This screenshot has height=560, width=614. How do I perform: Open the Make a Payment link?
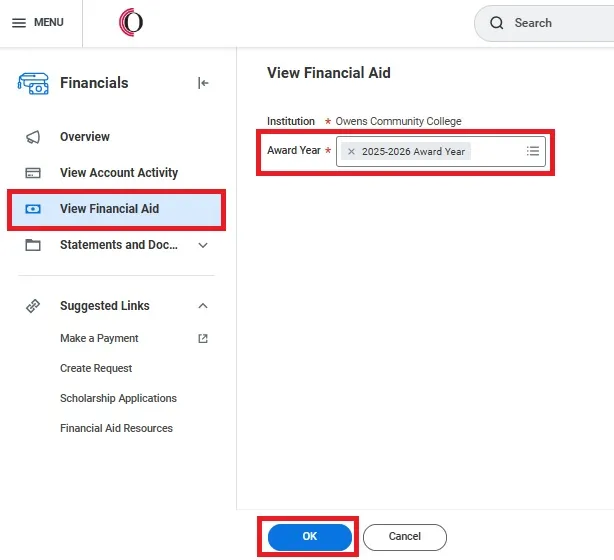coord(99,338)
